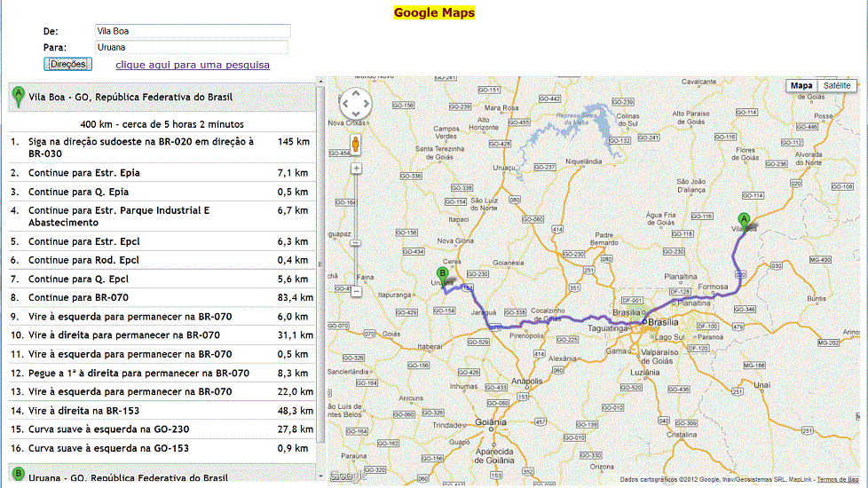Click the directions panel scrollbar thumb
This screenshot has width=868, height=488.
click(320, 264)
